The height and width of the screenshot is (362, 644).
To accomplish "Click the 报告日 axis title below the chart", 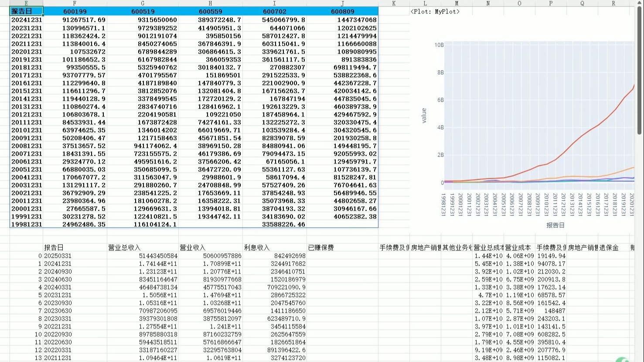I will (x=555, y=225).
